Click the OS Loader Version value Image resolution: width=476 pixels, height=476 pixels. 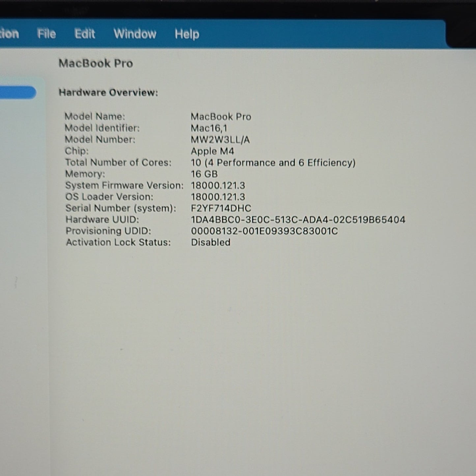218,197
